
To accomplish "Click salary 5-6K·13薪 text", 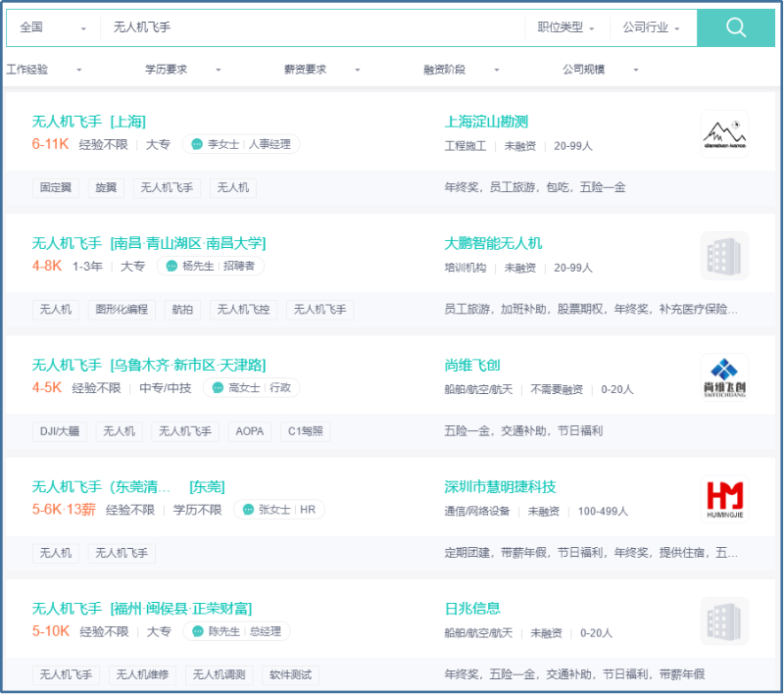I will (64, 510).
